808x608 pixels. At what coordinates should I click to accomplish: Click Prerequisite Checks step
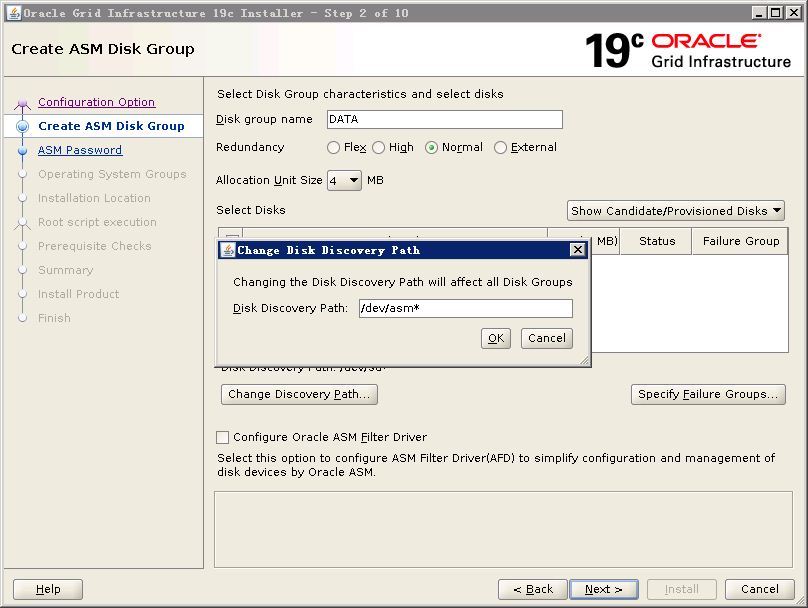click(x=94, y=246)
